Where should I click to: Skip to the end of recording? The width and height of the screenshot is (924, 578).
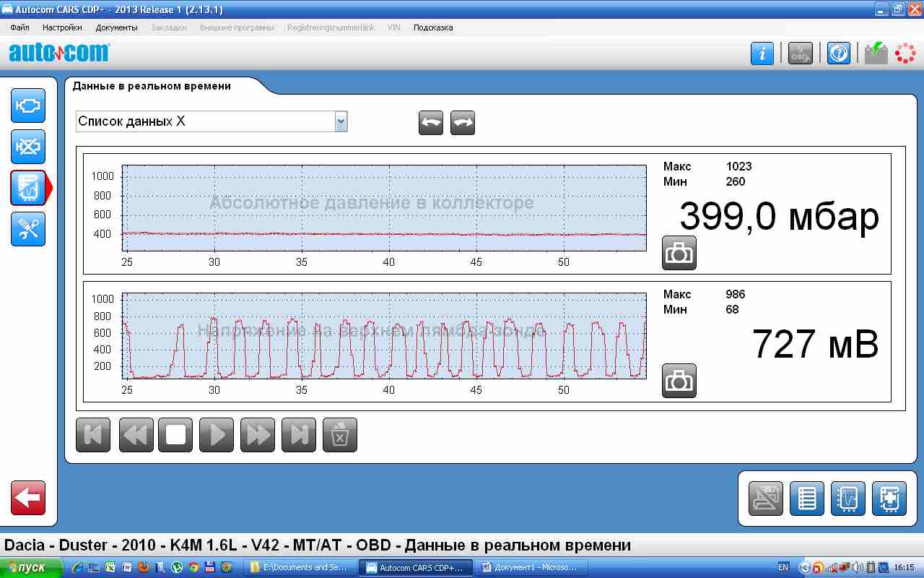(x=299, y=435)
